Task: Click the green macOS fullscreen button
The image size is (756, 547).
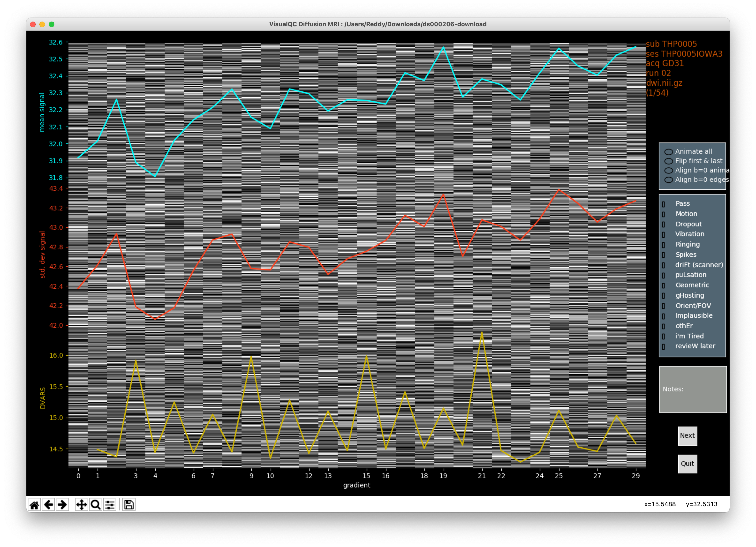Action: tap(51, 24)
